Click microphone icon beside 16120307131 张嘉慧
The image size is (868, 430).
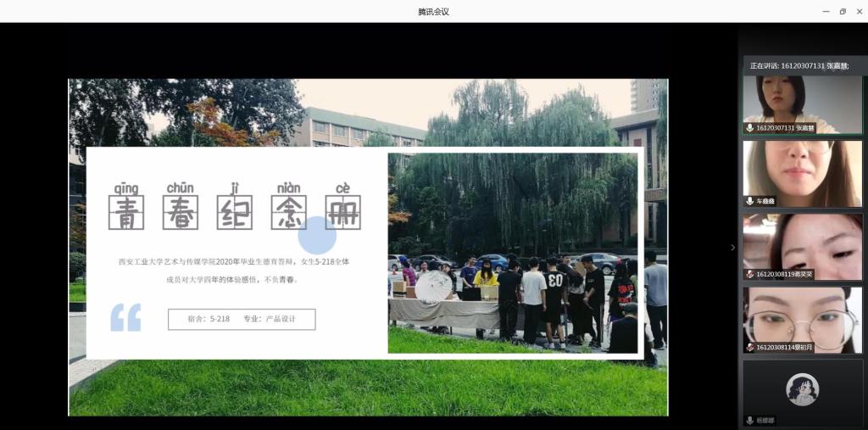pos(750,128)
